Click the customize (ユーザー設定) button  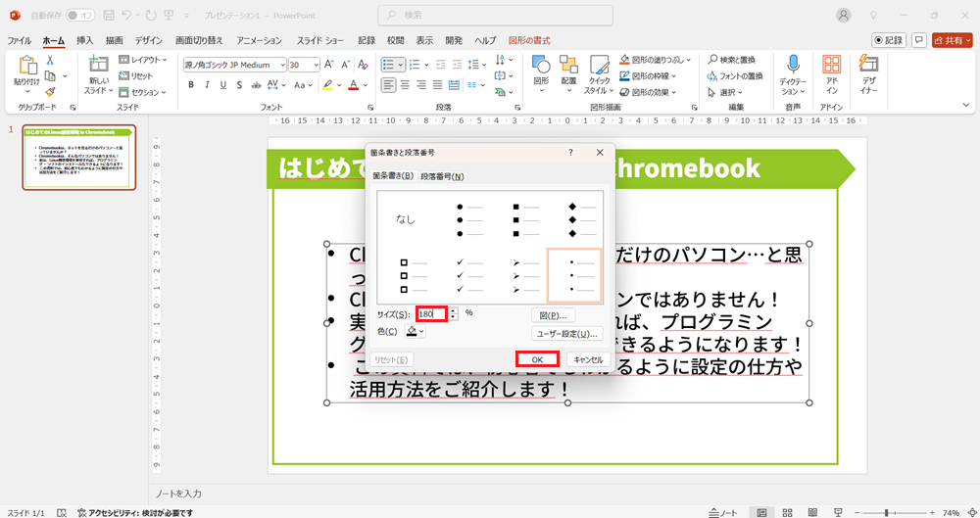(x=567, y=334)
